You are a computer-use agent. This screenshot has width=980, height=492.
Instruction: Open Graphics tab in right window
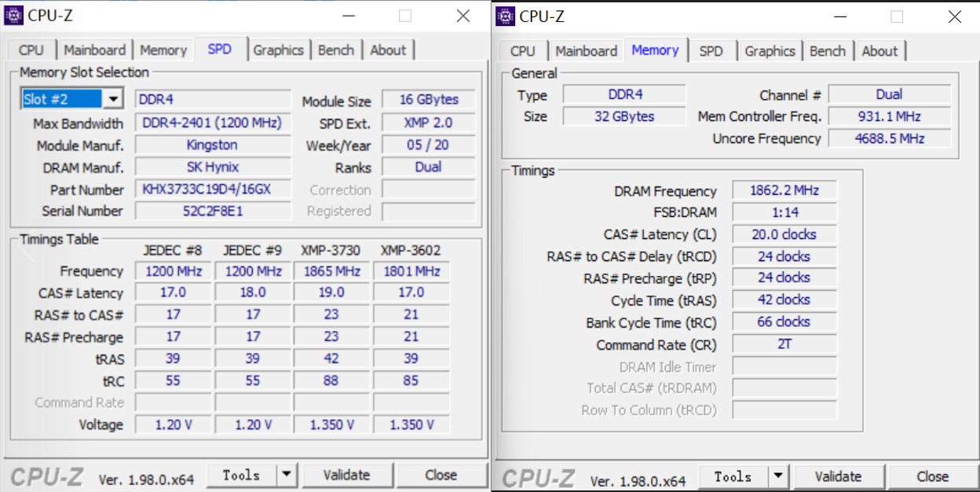tap(770, 50)
